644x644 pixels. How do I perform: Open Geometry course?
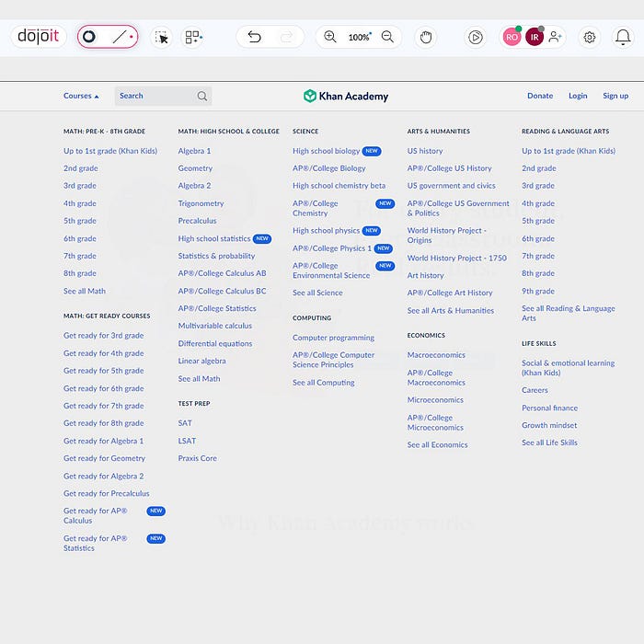point(195,168)
